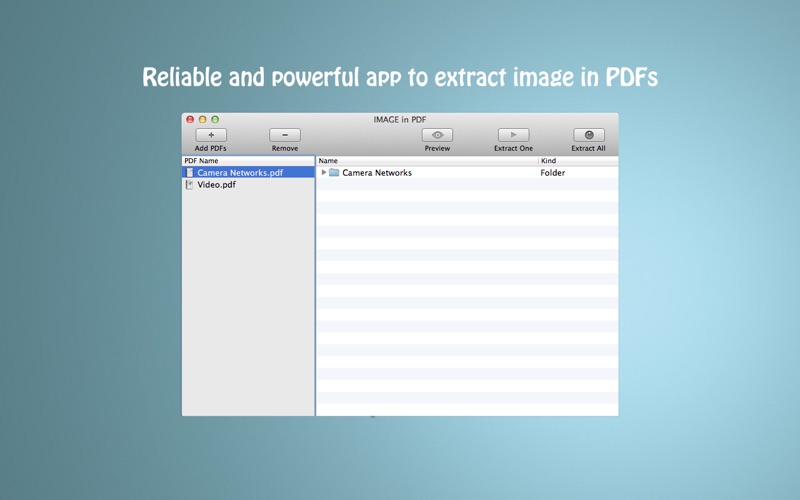Click the Remove label in toolbar
The image size is (800, 500).
click(285, 148)
